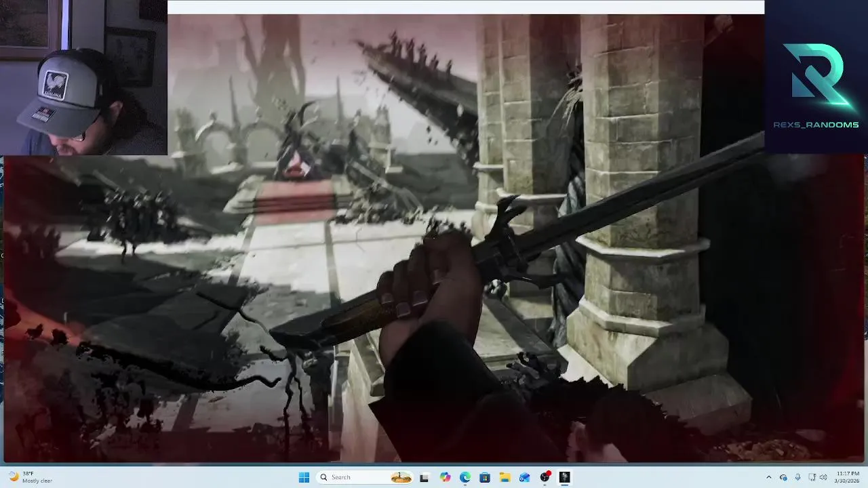Launch Copilot from the taskbar
Viewport: 868px width, 488px height.
point(445,477)
